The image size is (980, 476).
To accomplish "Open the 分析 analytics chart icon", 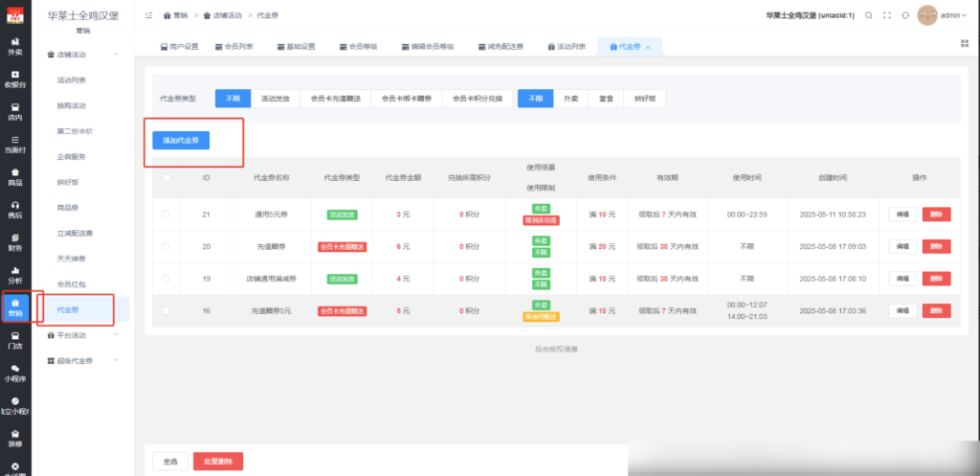I will coord(15,275).
